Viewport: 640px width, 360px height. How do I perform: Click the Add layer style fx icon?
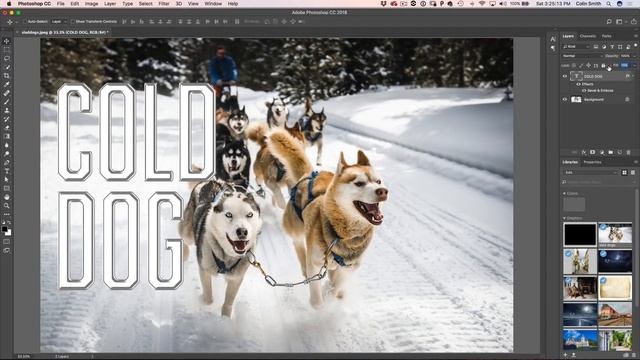[x=584, y=152]
